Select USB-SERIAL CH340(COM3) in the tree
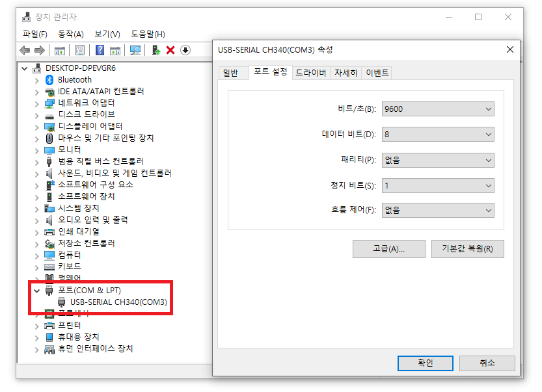 pos(118,302)
